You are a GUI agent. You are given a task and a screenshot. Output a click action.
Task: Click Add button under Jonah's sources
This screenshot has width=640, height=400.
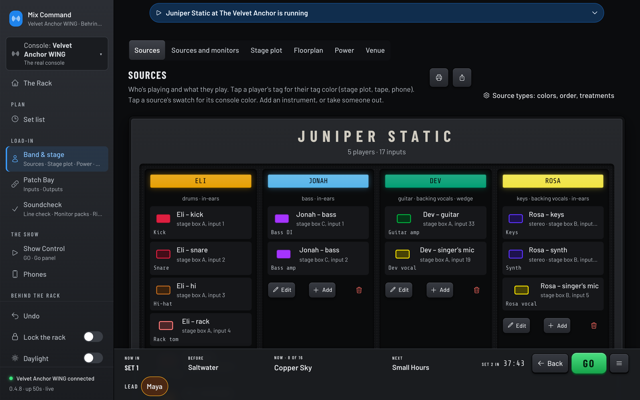[x=322, y=290]
